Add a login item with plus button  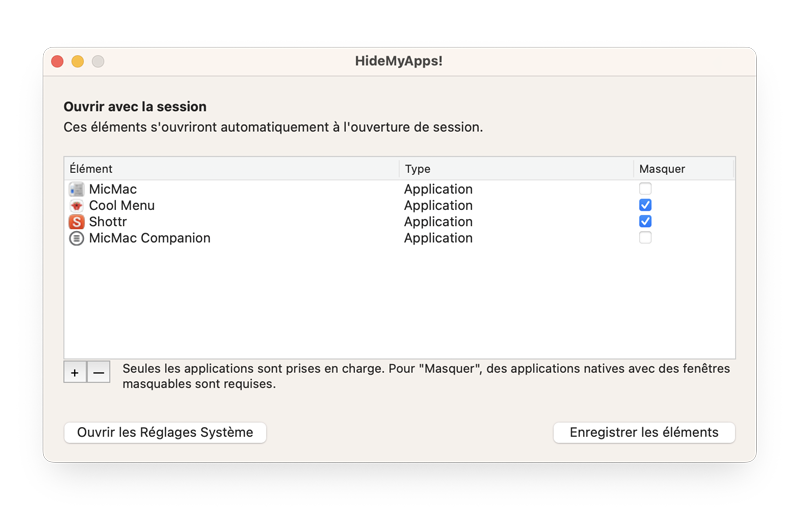pos(75,372)
